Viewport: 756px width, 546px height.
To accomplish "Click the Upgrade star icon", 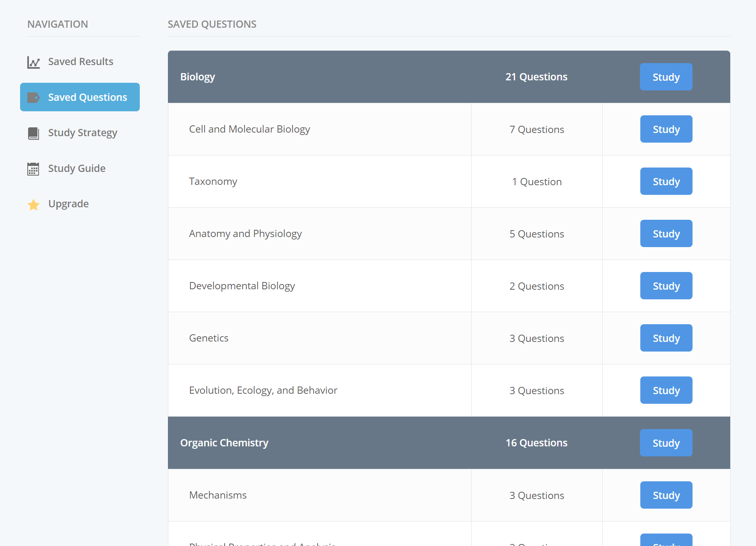I will (33, 204).
